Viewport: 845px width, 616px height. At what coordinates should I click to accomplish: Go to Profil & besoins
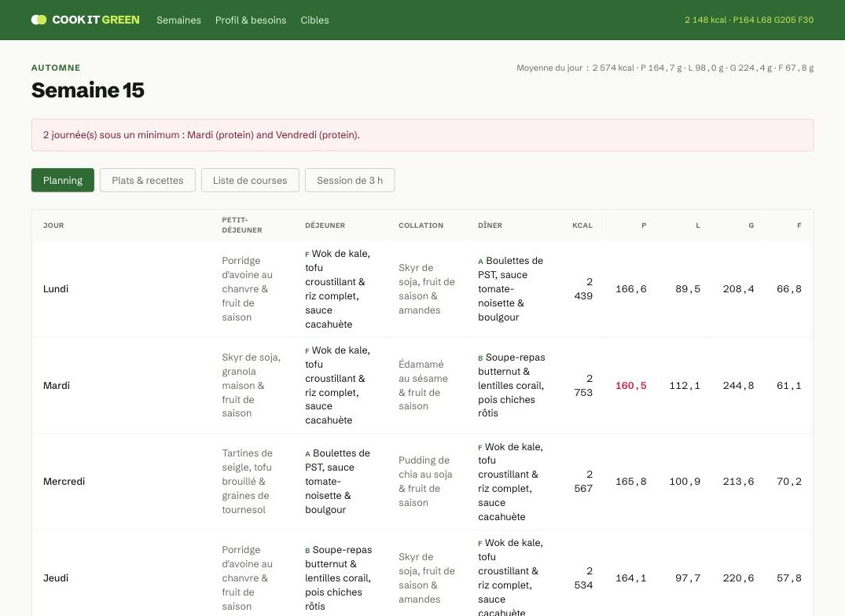tap(251, 20)
